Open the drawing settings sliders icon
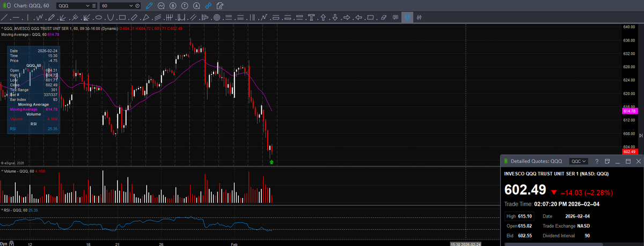Viewport: 644px width, 246px height. click(419, 18)
